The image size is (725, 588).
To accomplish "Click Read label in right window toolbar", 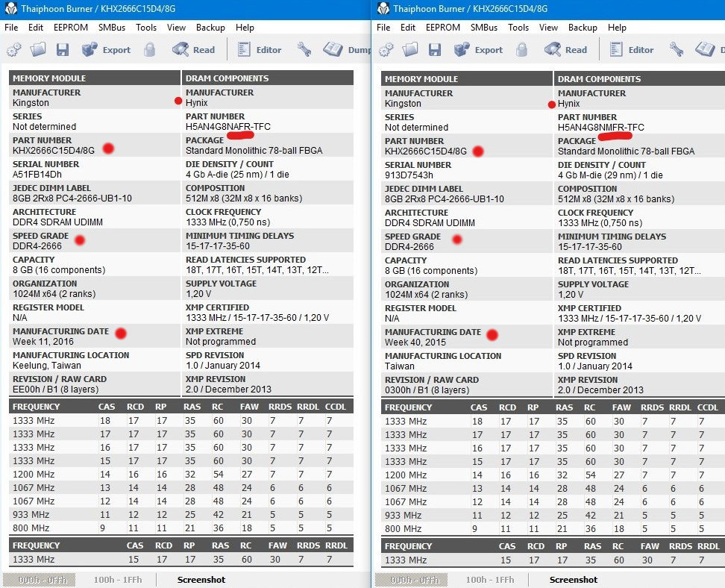I will point(576,50).
